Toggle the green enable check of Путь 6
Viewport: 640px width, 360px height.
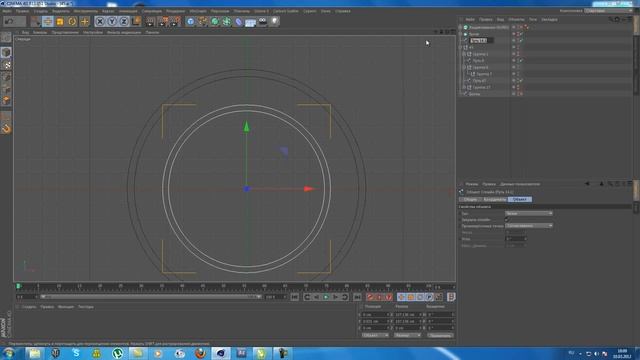click(x=521, y=60)
